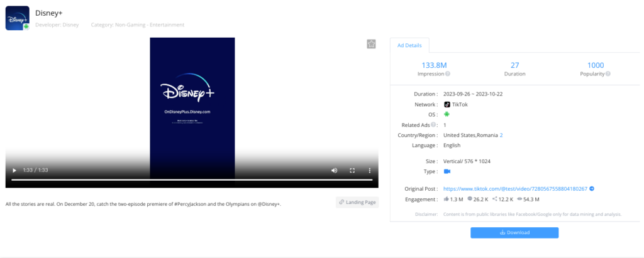Click the Android OS icon
This screenshot has width=644, height=258.
tap(447, 114)
